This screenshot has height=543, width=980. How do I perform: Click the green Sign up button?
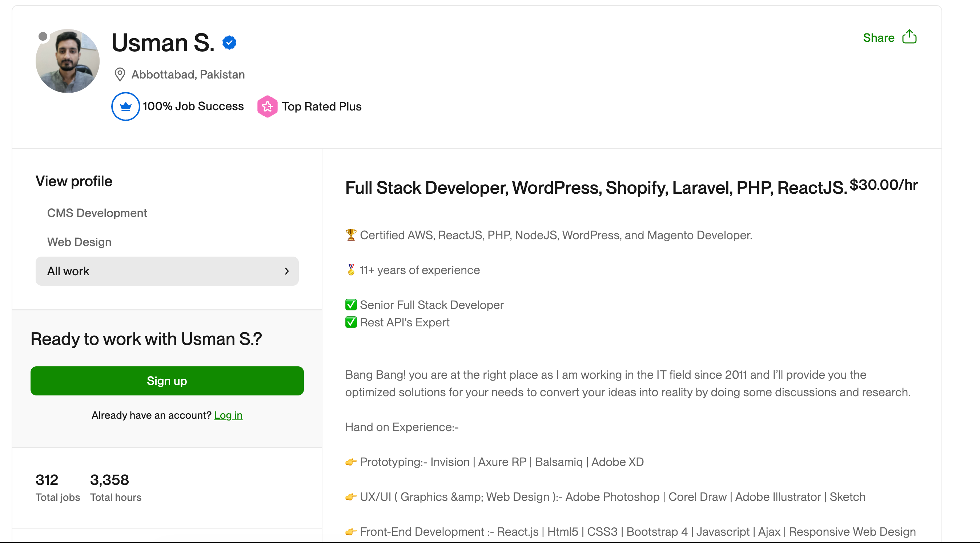coord(166,381)
